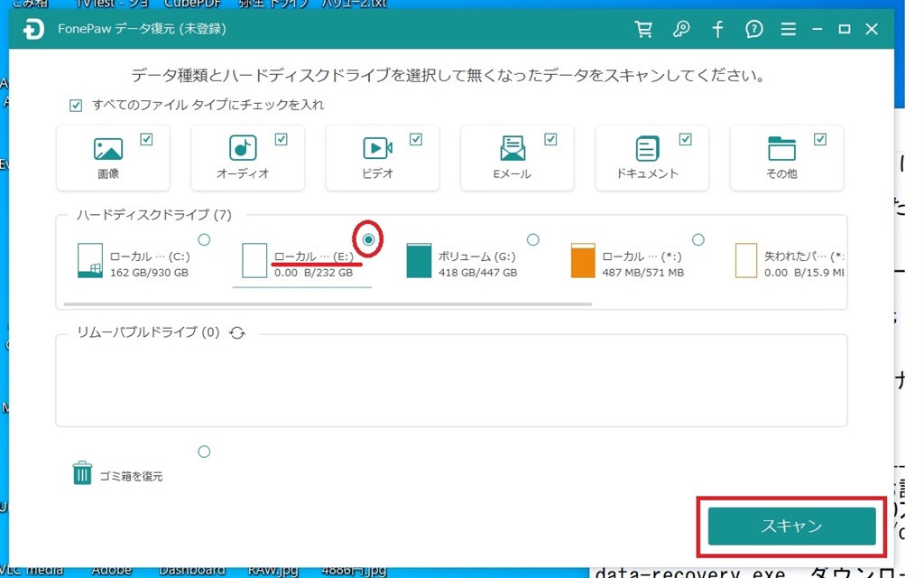Open the Facebook share icon

point(717,29)
